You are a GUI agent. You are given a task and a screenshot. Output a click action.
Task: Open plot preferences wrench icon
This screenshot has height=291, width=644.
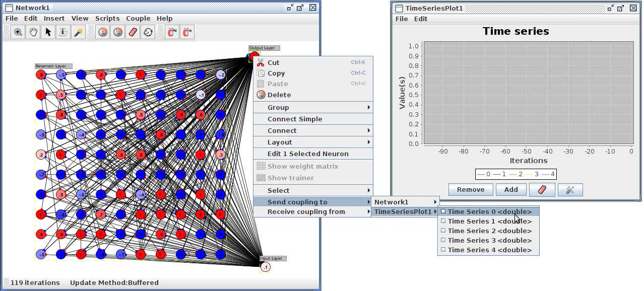(x=570, y=190)
